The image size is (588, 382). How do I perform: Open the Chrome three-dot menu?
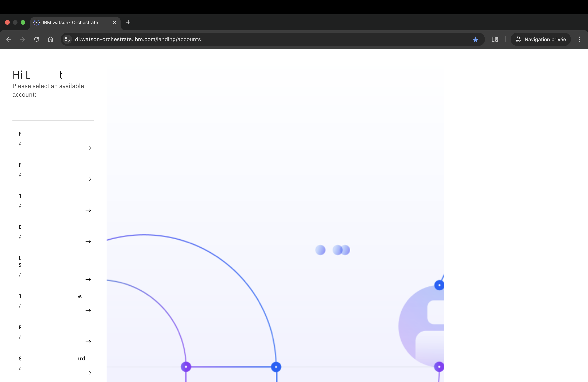coord(579,39)
